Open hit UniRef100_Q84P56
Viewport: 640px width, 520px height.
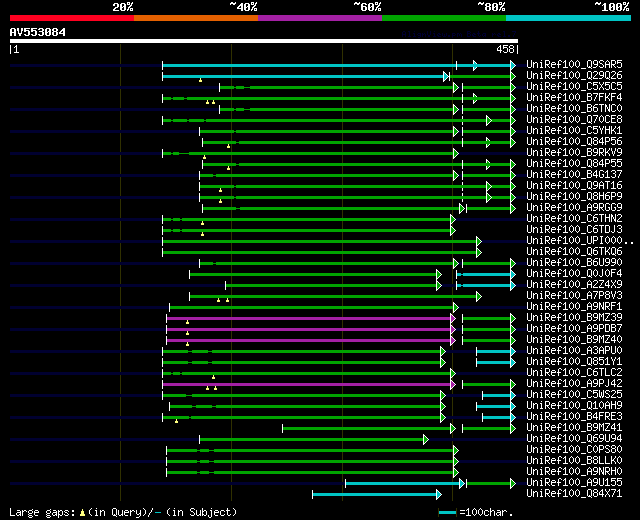click(x=574, y=142)
